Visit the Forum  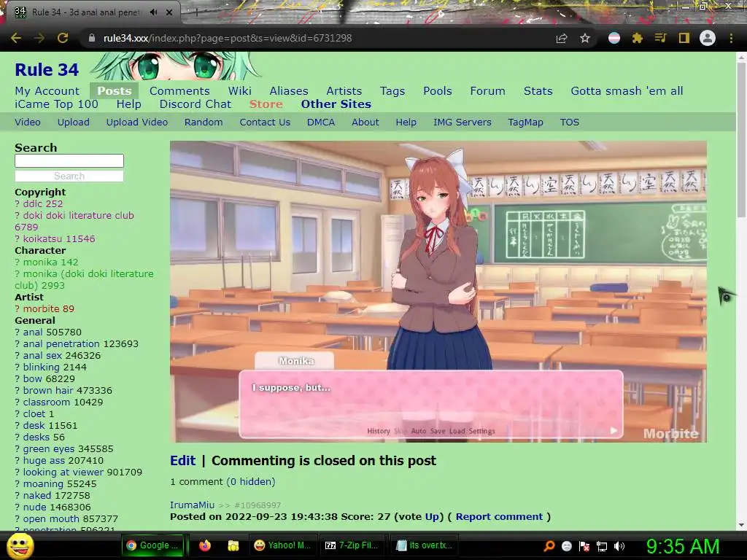(x=487, y=91)
